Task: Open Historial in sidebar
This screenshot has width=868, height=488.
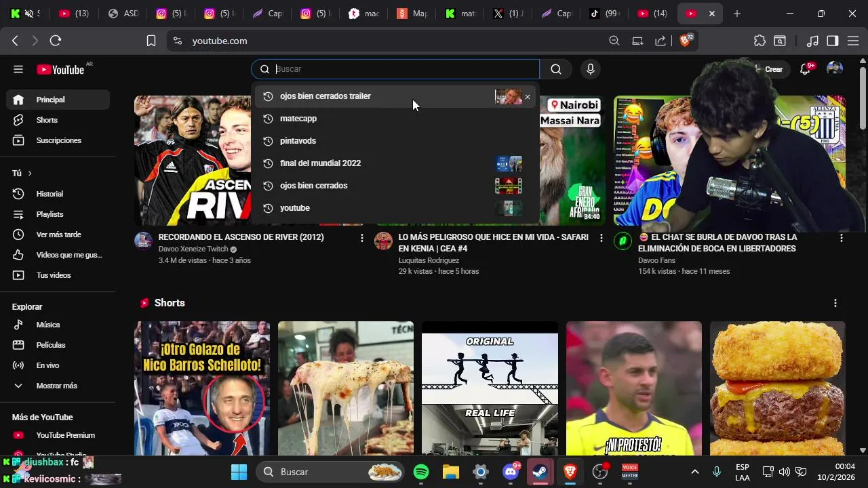Action: (58, 194)
